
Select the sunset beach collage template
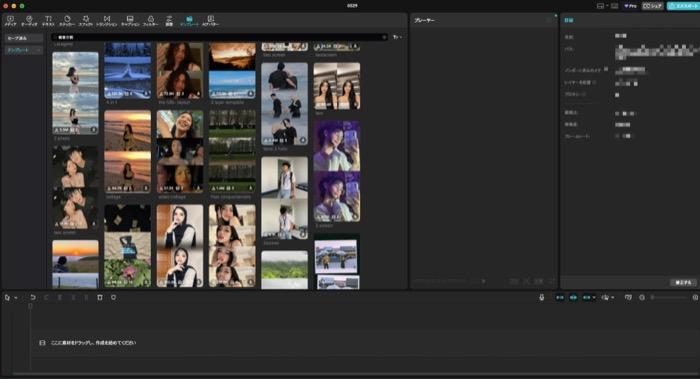click(128, 152)
